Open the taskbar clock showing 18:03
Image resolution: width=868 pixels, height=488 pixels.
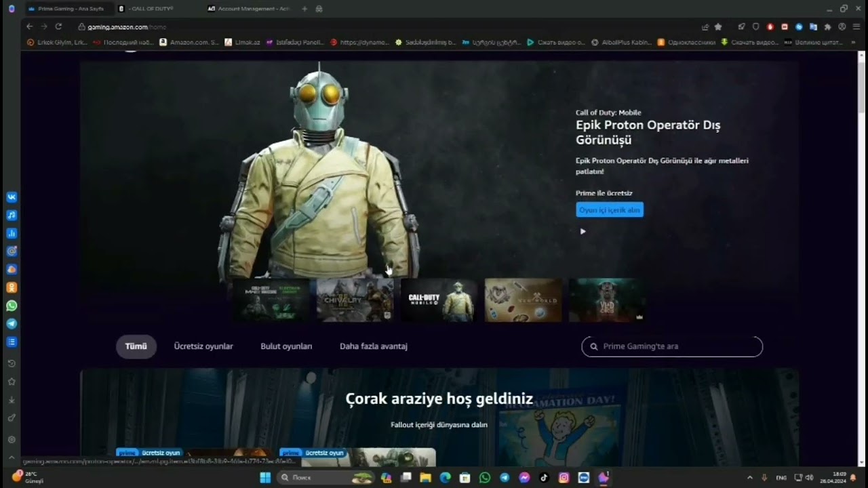833,478
